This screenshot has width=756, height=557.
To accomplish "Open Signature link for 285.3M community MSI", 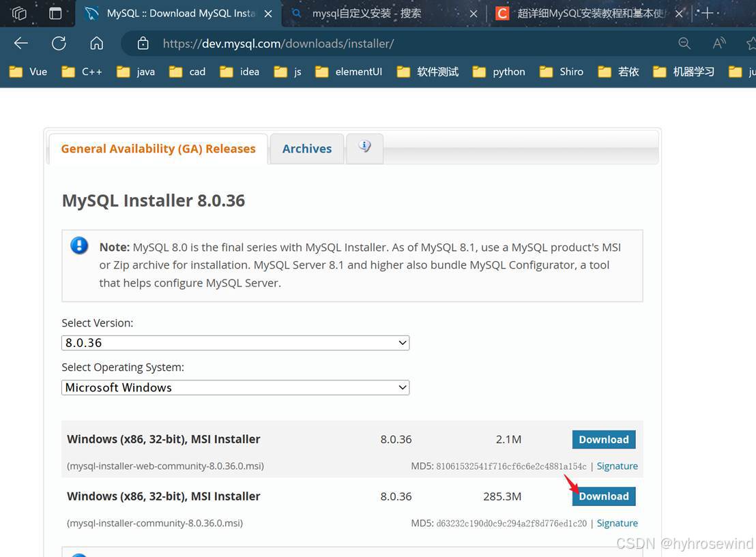I will click(617, 523).
